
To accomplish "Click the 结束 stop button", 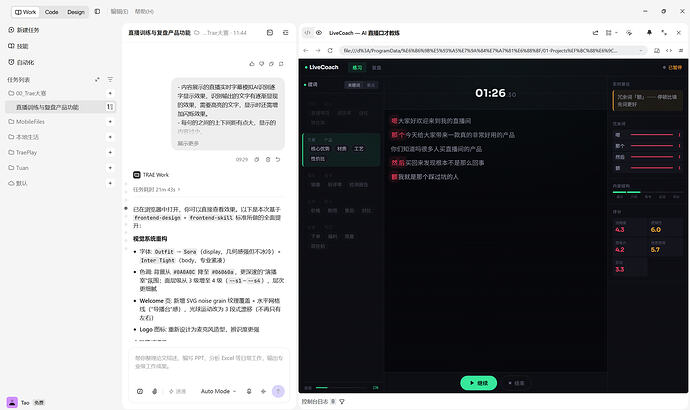I will (517, 383).
